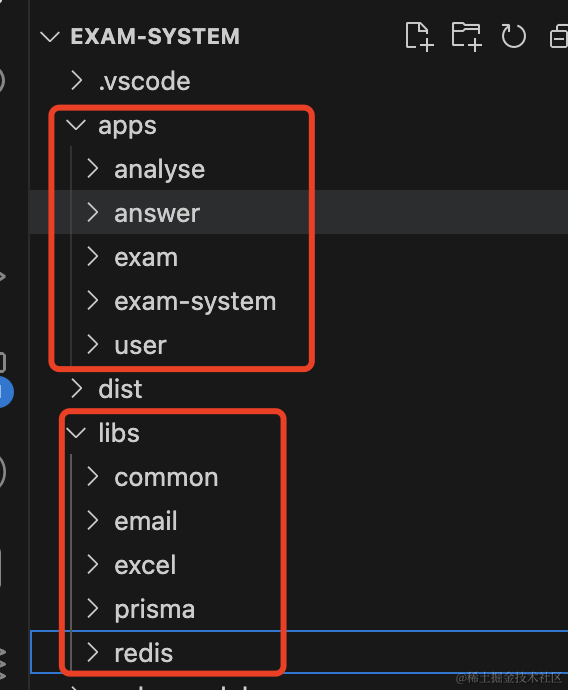Screen dimensions: 568x690
Task: Expand the redis folder chevron
Action: coord(92,652)
